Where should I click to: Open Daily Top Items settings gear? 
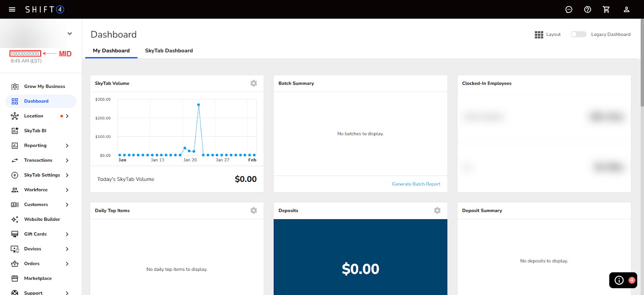pyautogui.click(x=254, y=210)
